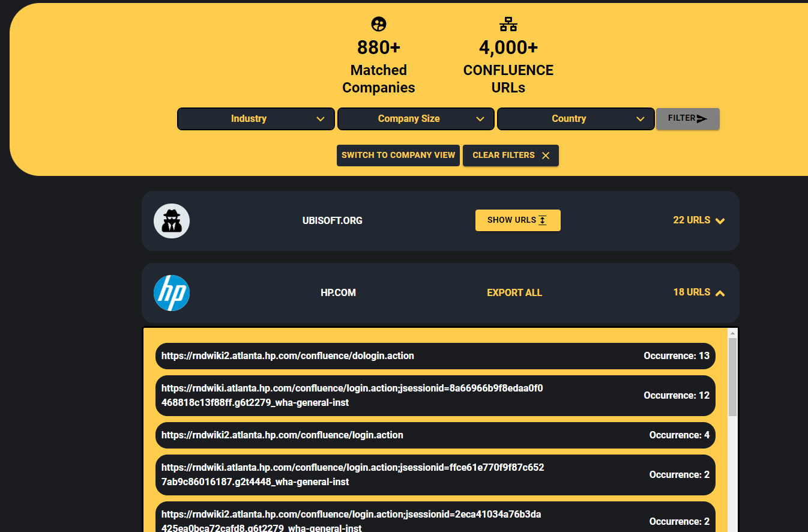Open the Company Size dropdown
This screenshot has height=532, width=808.
(416, 119)
